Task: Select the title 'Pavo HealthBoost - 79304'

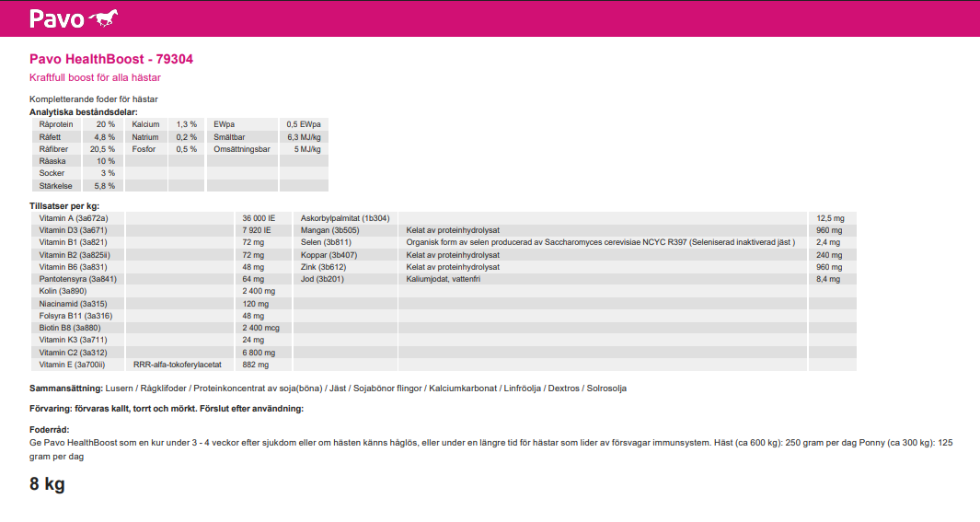Action: coord(111,60)
